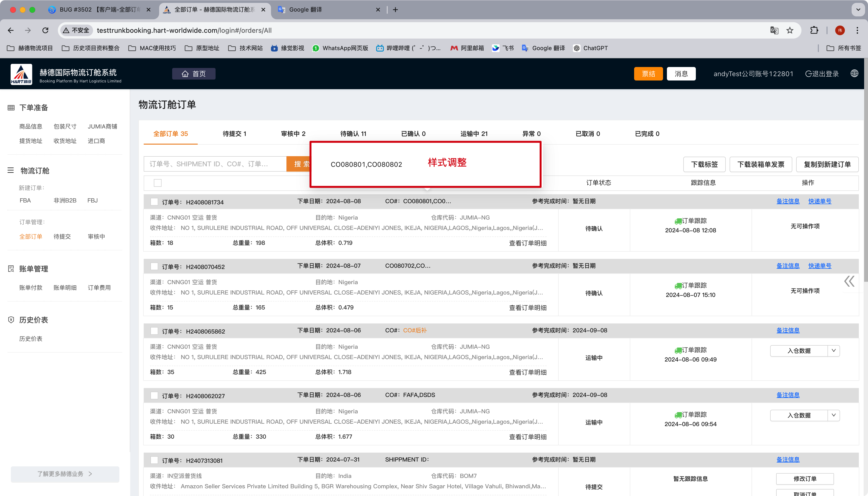Click 订单跟踪 truck icon for order H2408081734
The image size is (868, 496).
click(x=678, y=221)
